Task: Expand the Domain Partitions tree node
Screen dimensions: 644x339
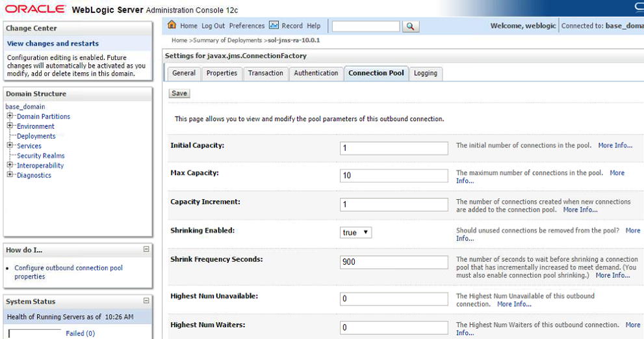Action: (10, 116)
